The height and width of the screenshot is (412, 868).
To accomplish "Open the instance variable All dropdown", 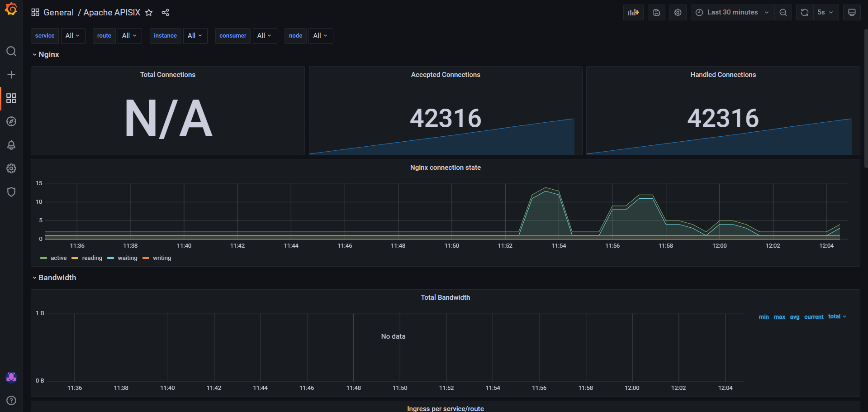I will [x=195, y=36].
